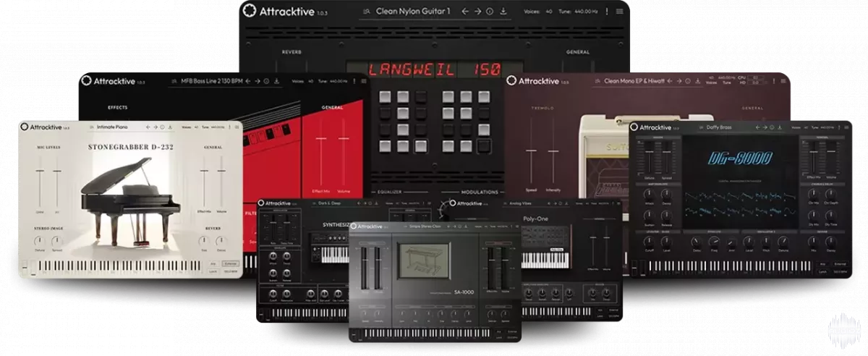Click info icon in MFB Bass Line window
This screenshot has width=868, height=356.
point(266,81)
